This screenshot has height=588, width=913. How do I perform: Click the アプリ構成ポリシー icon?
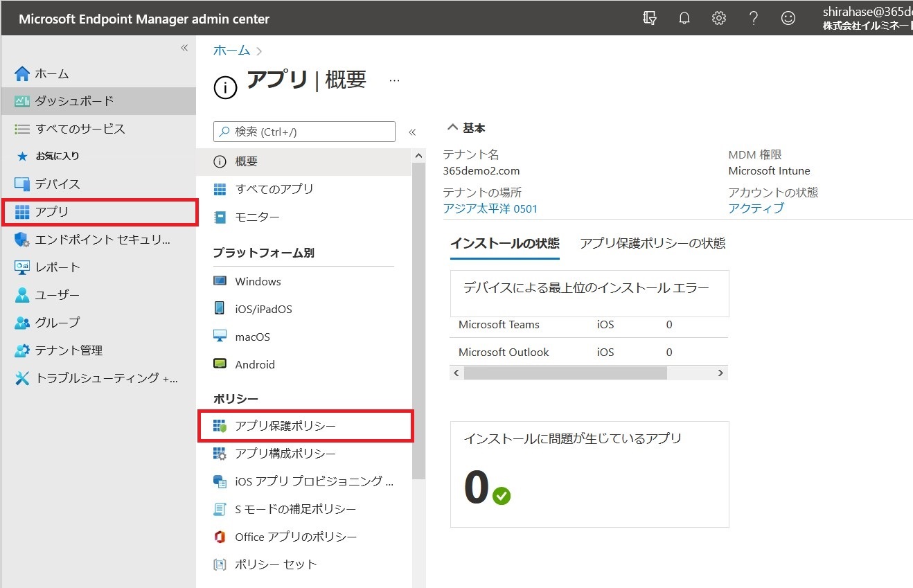coord(220,454)
